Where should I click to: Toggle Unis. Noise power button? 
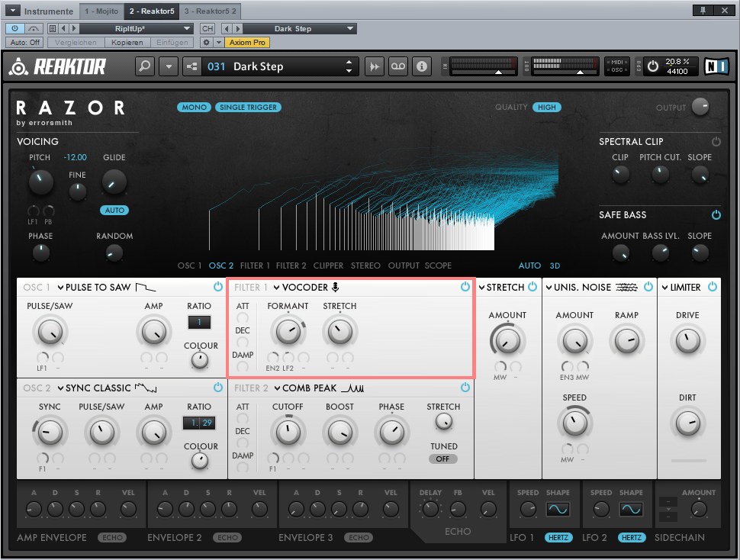(648, 286)
